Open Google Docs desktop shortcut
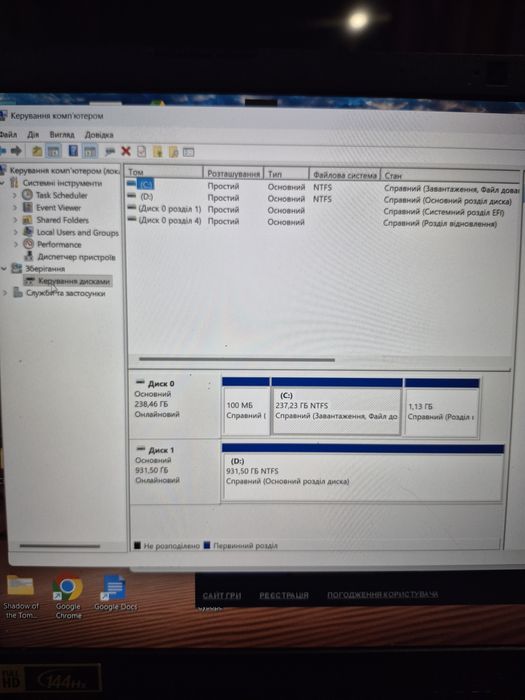Image resolution: width=525 pixels, height=700 pixels. 115,593
